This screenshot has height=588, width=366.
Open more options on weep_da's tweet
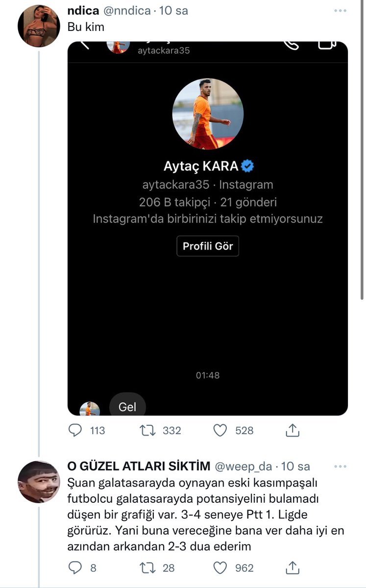click(339, 466)
